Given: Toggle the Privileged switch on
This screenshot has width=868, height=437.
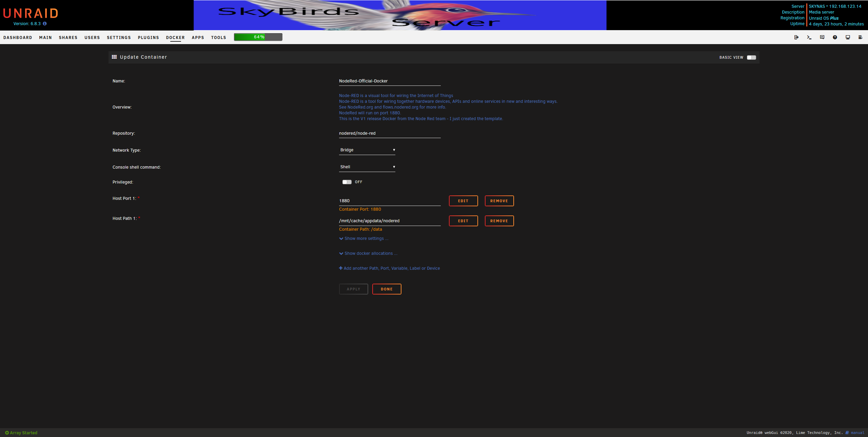Looking at the screenshot, I should coord(347,182).
